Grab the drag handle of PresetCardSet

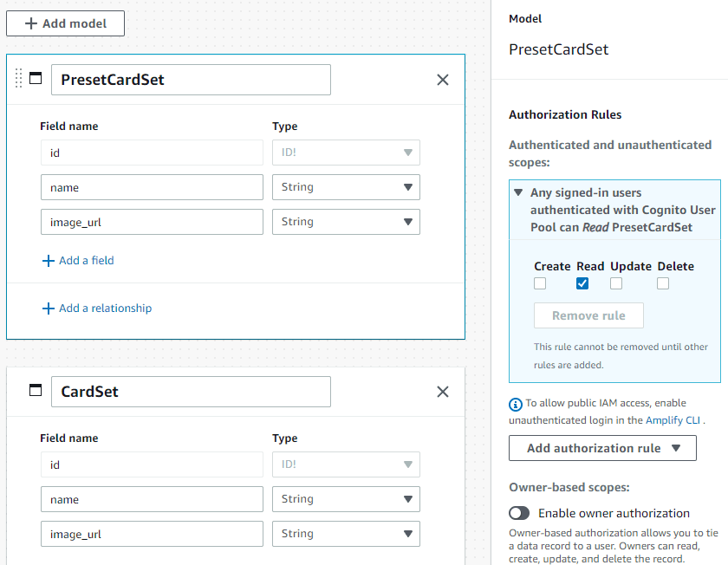tap(19, 79)
